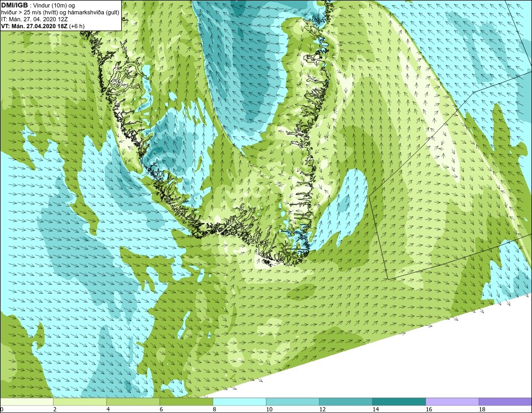The image size is (532, 413).
Task: Click the 'IT: Mán. 27. 04. 2020 12Z' line
Action: pyautogui.click(x=35, y=19)
